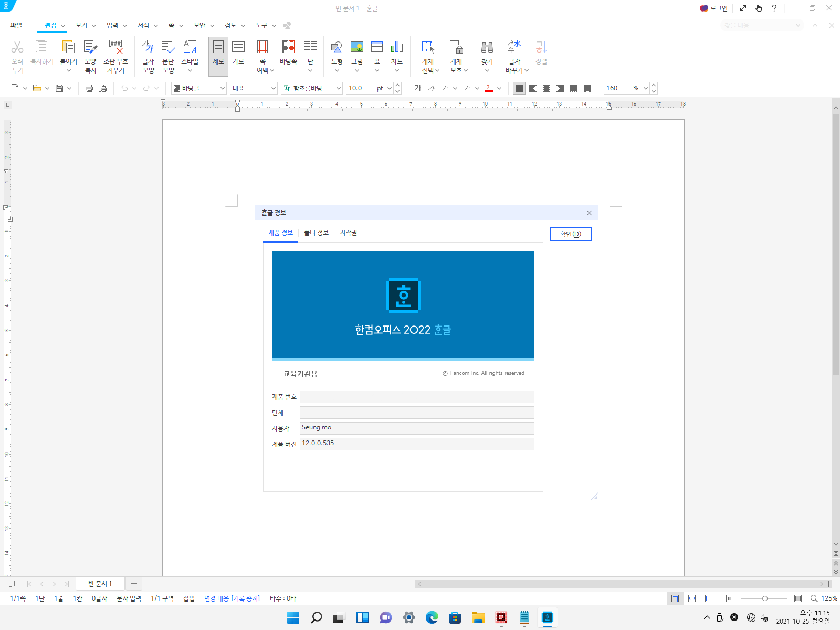This screenshot has width=840, height=630.
Task: Open the paragraph style (바탕글) dropdown
Action: coord(223,88)
